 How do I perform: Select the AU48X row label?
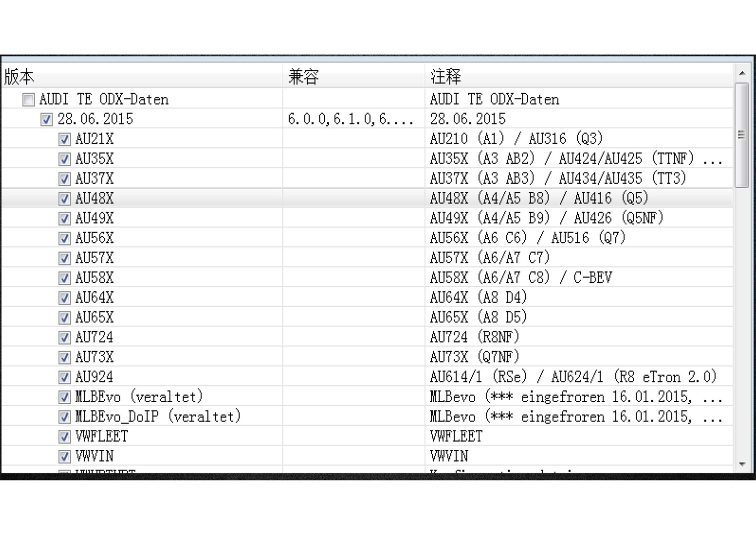95,199
